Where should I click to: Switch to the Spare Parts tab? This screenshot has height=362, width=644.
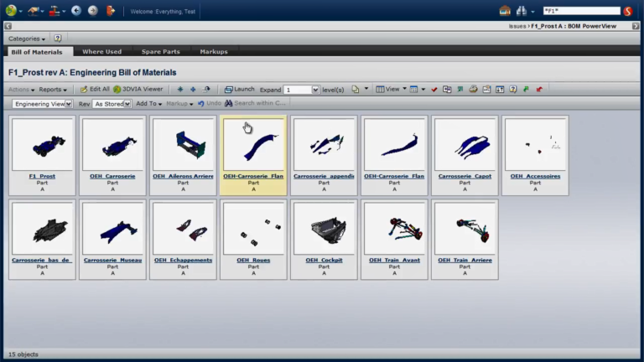click(x=161, y=52)
